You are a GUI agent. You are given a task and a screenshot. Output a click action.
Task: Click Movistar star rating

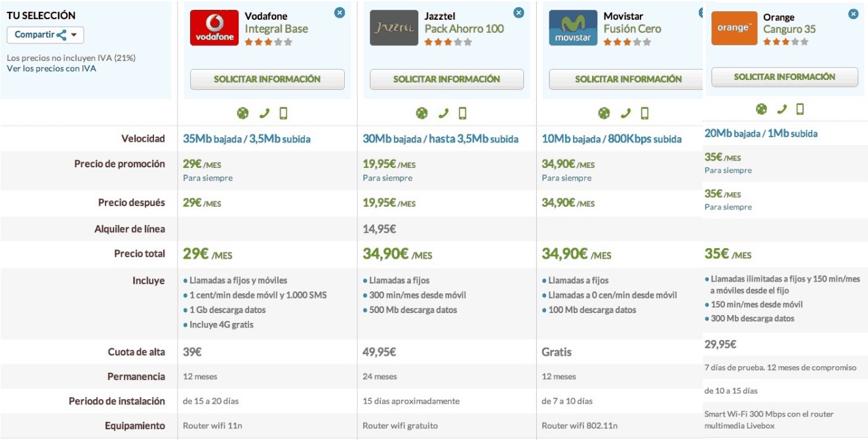click(x=627, y=42)
